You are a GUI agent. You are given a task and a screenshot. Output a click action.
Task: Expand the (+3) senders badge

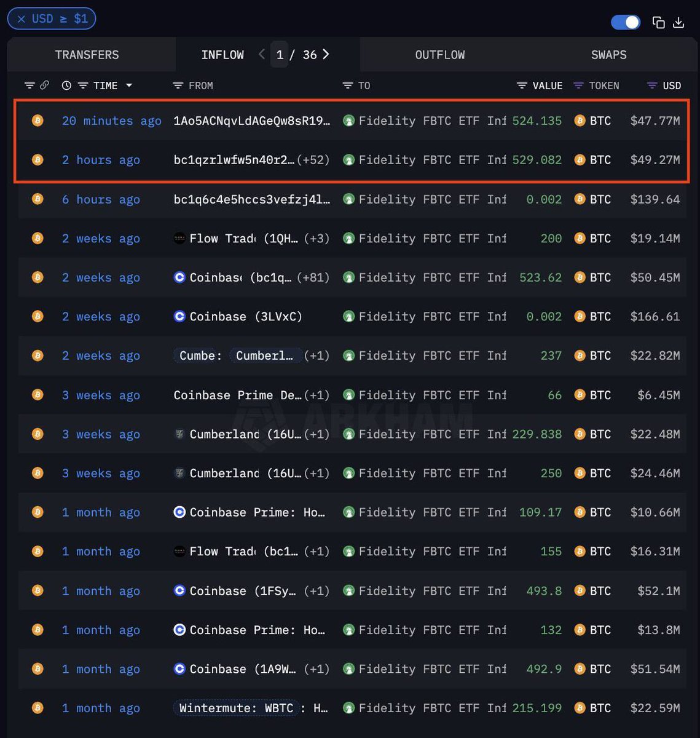pos(317,239)
